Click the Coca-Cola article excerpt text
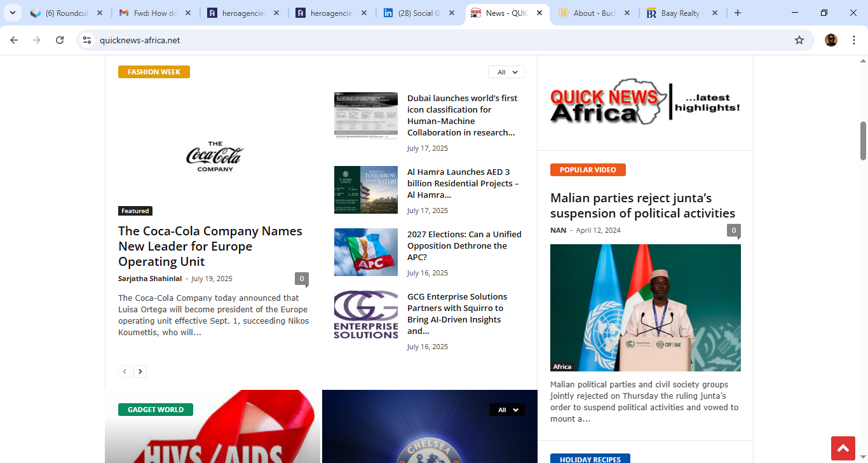 tap(214, 315)
